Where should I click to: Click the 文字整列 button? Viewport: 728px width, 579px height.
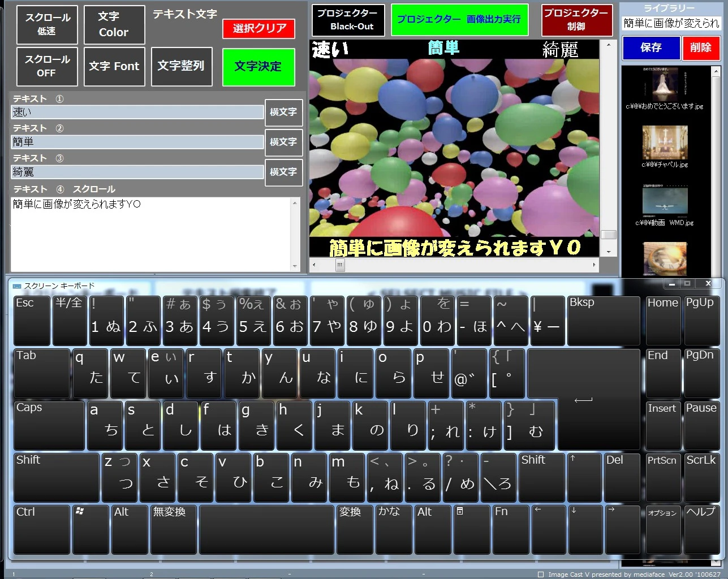[182, 66]
